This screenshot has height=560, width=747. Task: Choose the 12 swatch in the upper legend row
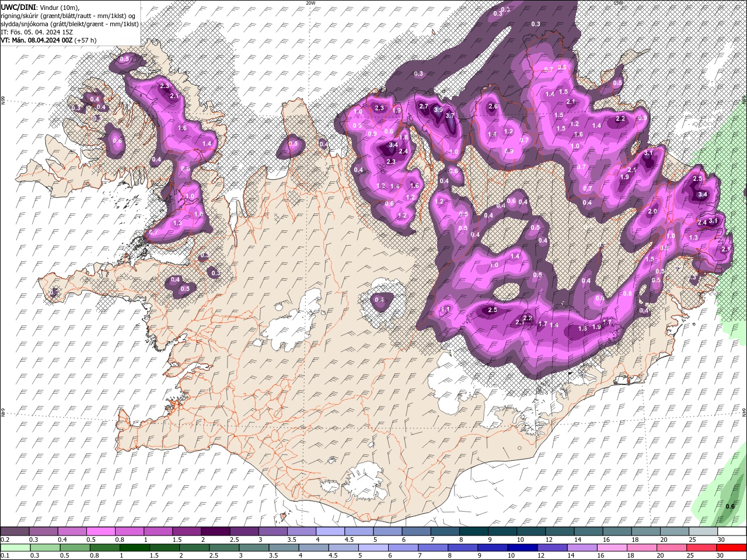[560, 531]
